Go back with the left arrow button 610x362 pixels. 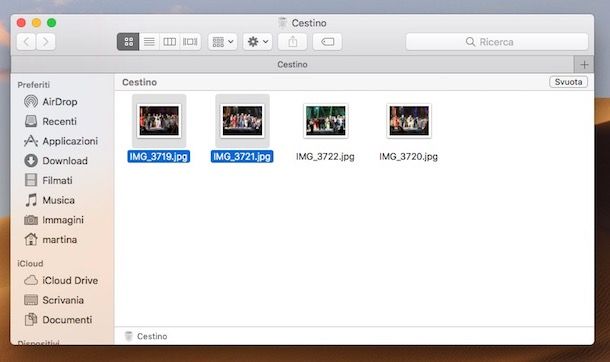pyautogui.click(x=26, y=42)
